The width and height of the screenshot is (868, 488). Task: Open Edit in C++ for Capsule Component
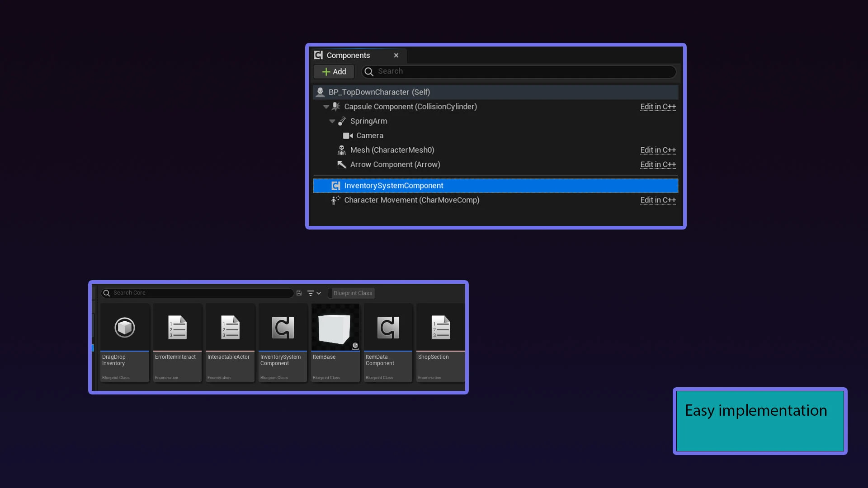(658, 107)
